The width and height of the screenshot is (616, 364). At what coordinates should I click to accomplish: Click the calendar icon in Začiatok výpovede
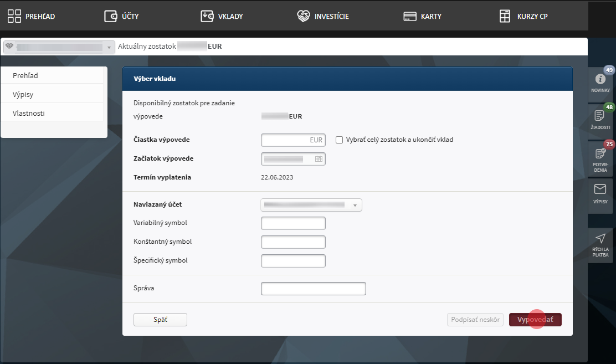coord(319,159)
